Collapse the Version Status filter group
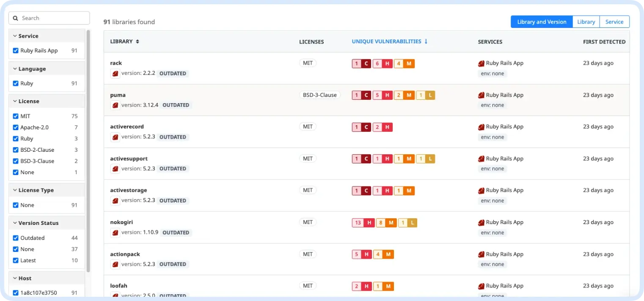 click(x=15, y=223)
